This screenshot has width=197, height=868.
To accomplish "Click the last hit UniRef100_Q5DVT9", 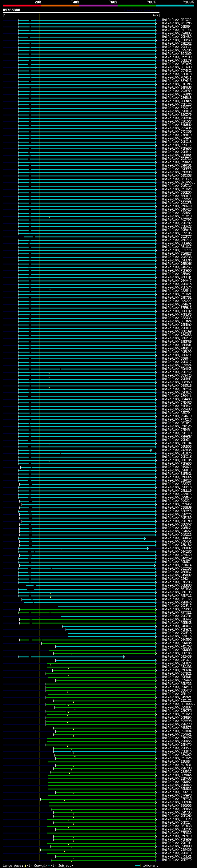I will click(x=177, y=860).
